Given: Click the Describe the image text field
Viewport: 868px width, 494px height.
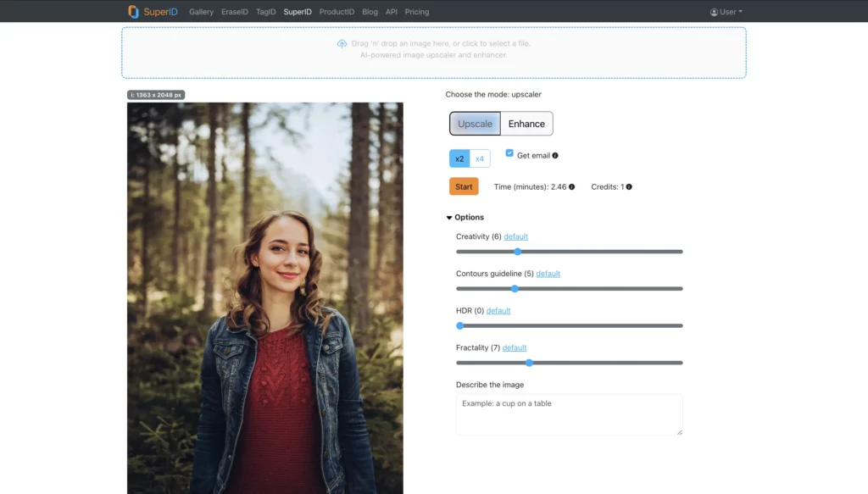Looking at the screenshot, I should click(569, 414).
